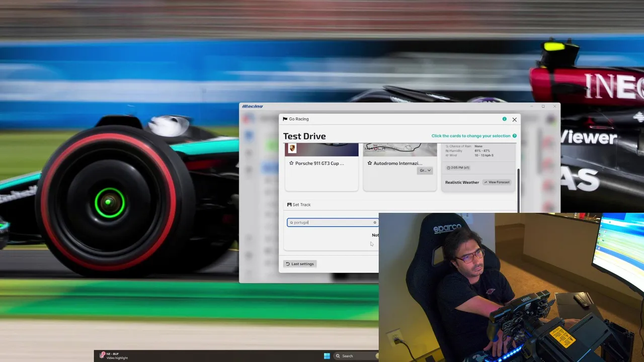Click the Wind value text
Image resolution: width=644 pixels, height=362 pixels.
pos(484,155)
